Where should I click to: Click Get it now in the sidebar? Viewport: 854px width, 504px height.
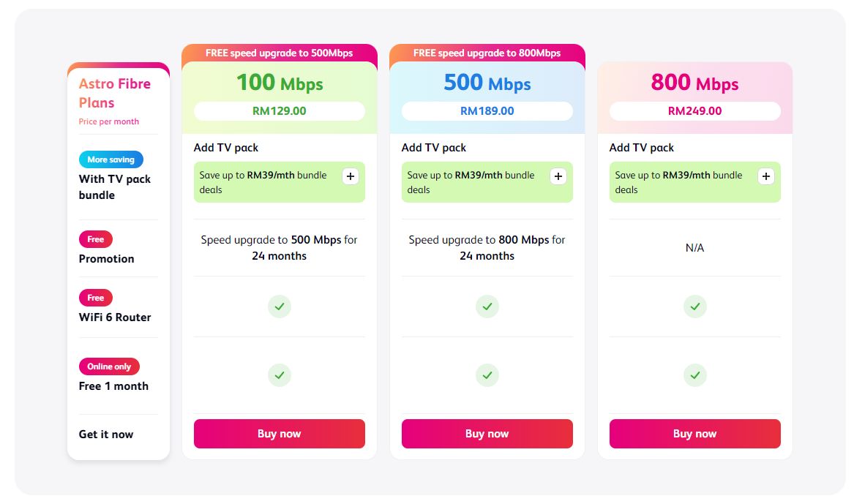105,434
